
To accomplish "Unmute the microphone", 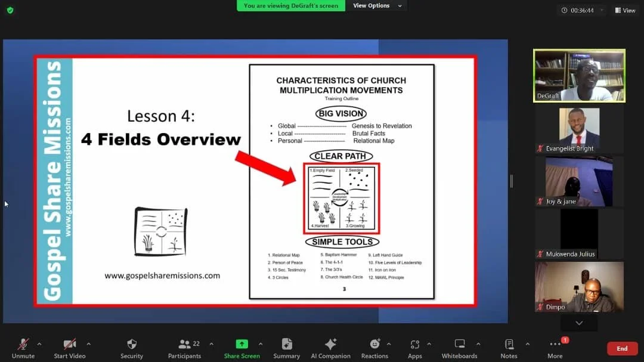I will (x=23, y=348).
